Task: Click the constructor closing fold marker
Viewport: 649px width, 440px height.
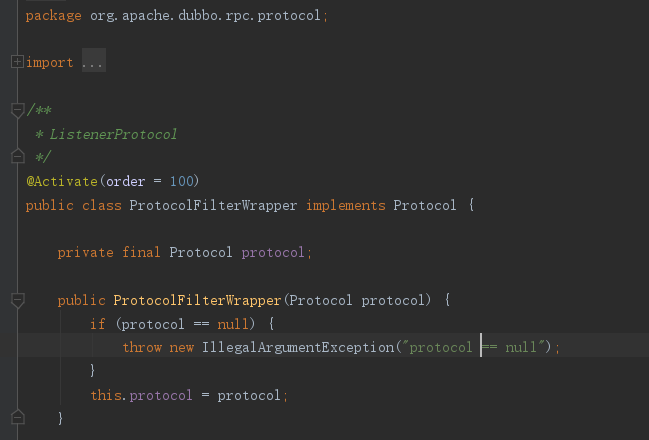Action: (16, 417)
